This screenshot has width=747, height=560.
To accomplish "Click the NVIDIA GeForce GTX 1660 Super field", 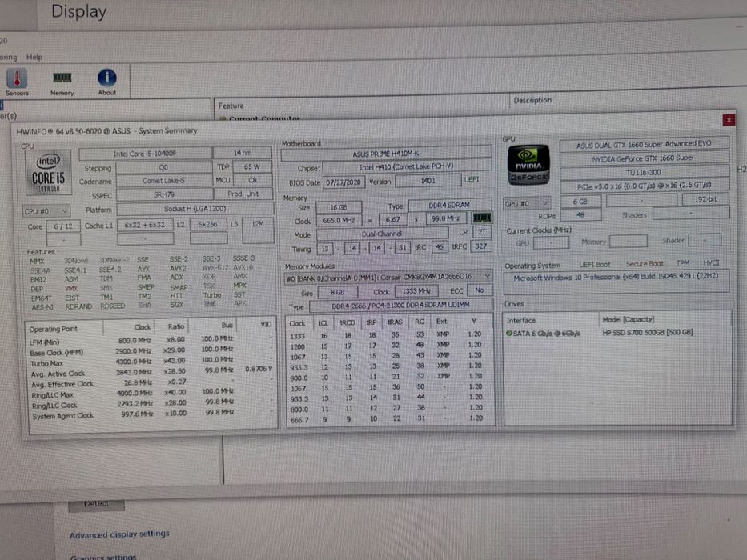I will click(644, 158).
